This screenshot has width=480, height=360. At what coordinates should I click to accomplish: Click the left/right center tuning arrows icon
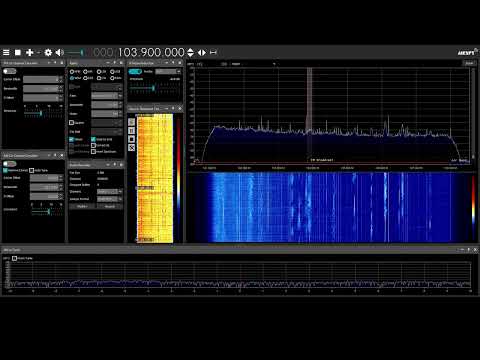pyautogui.click(x=202, y=52)
